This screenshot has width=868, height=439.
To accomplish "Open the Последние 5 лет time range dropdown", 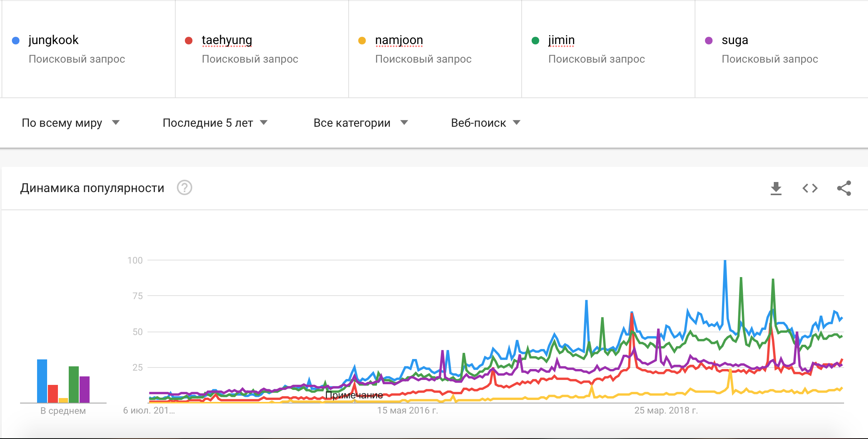I will click(215, 123).
